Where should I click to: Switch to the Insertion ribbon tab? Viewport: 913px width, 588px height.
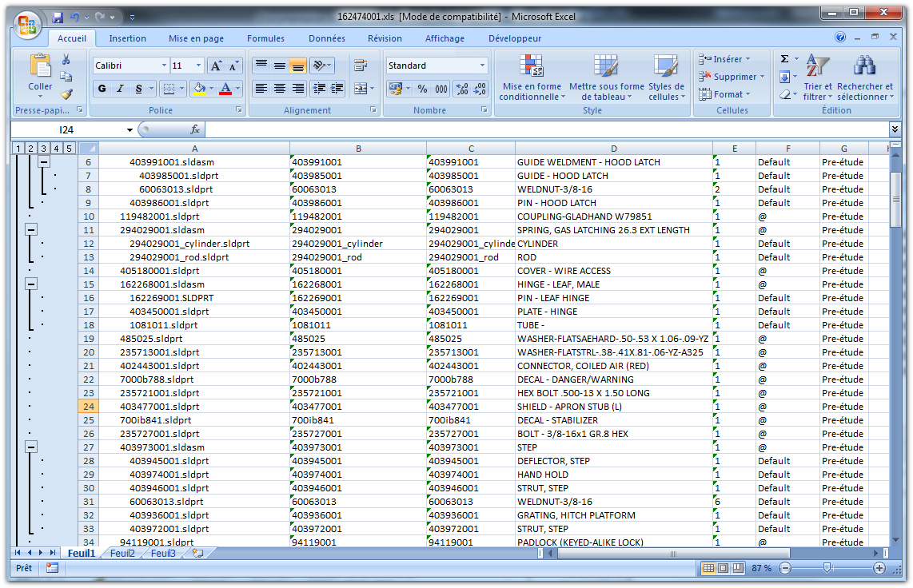click(128, 38)
